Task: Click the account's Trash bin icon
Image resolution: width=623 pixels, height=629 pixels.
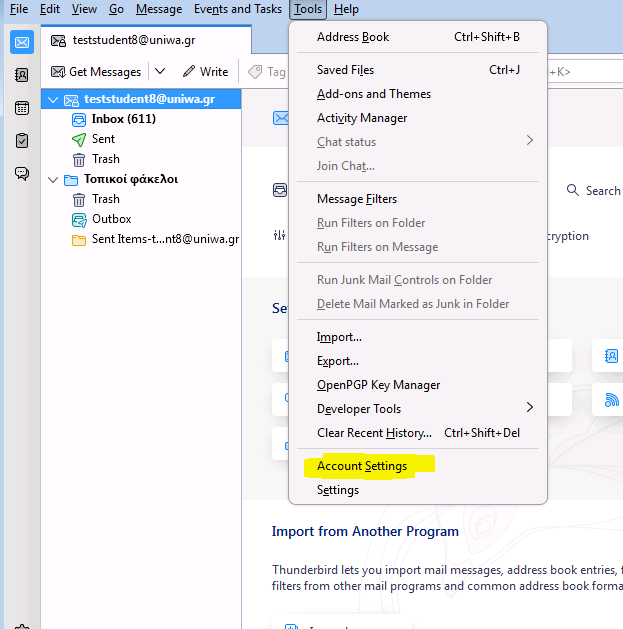Action: [x=79, y=160]
